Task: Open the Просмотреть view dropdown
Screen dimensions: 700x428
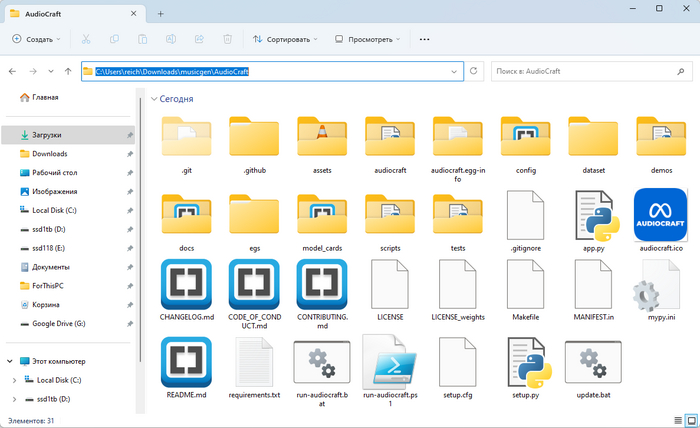Action: click(x=367, y=39)
